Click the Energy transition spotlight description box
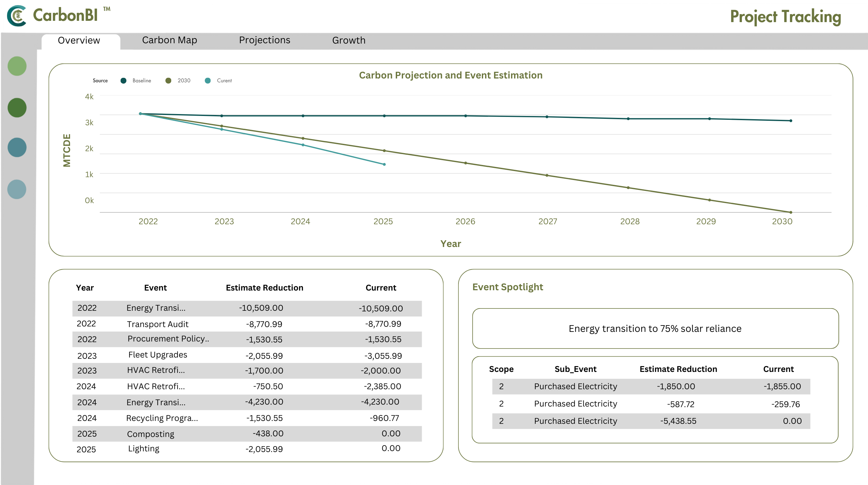 tap(655, 328)
